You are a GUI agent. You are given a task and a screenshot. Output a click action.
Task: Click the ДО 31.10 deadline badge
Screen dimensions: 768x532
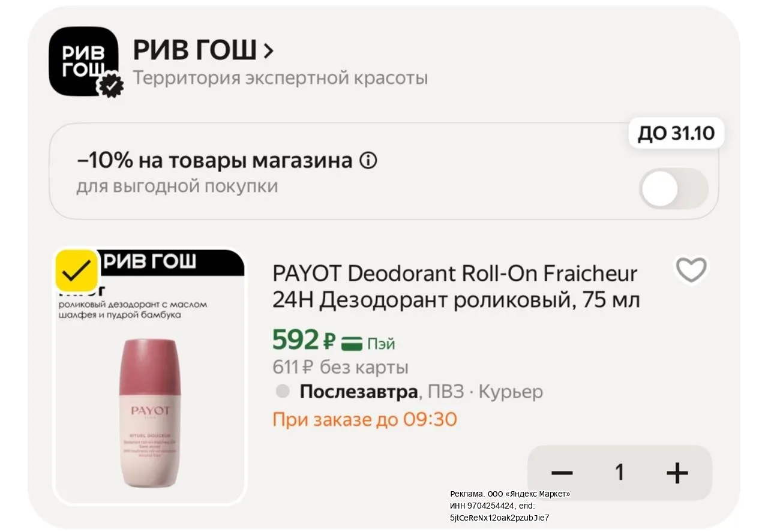point(676,133)
